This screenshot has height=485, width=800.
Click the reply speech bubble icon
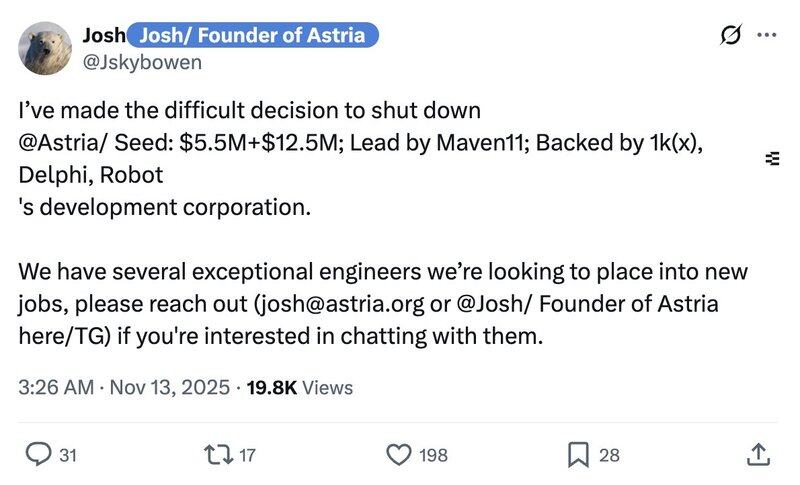coord(37,455)
